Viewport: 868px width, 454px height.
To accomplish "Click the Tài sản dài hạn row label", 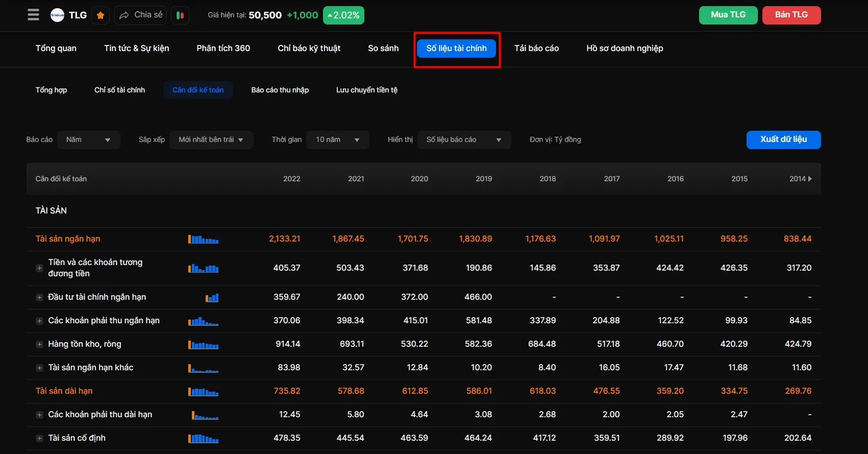I will (64, 391).
